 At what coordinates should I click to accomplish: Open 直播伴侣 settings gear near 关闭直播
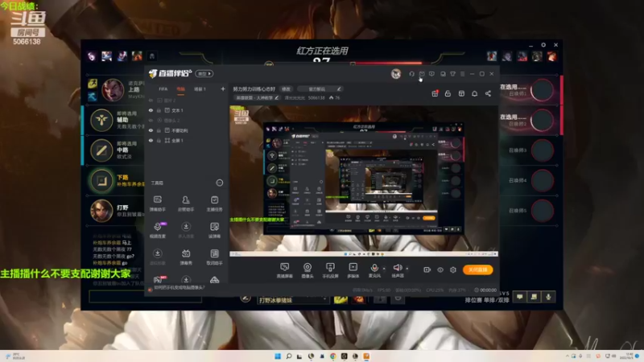point(453,269)
